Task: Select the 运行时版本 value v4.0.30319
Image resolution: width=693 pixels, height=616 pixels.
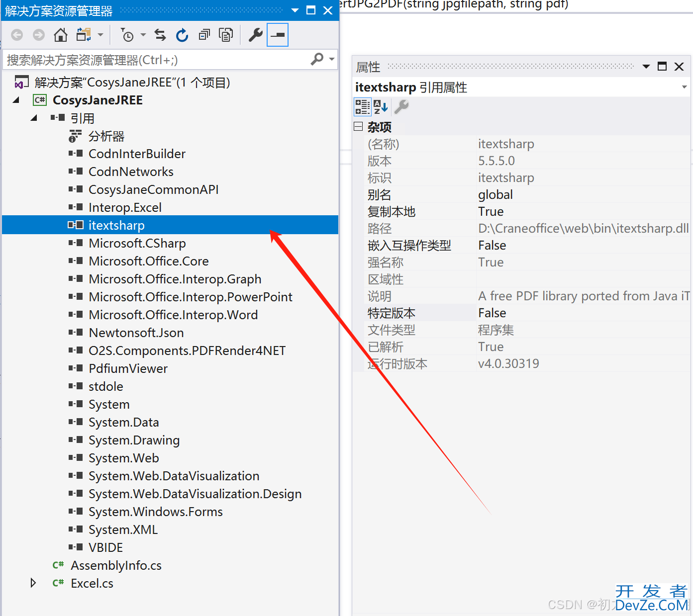Action: pyautogui.click(x=508, y=364)
